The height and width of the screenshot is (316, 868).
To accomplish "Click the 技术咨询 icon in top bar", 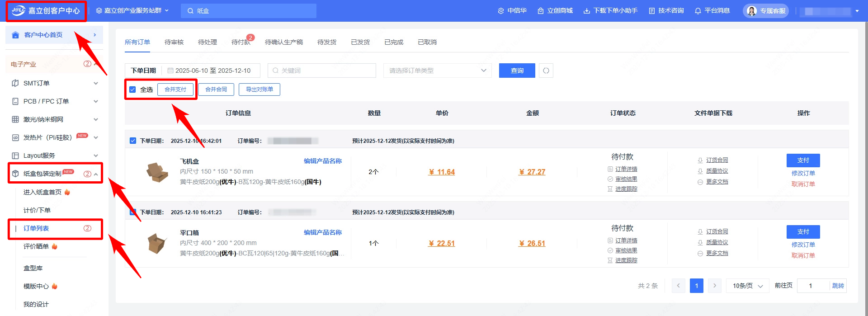I will coord(652,11).
